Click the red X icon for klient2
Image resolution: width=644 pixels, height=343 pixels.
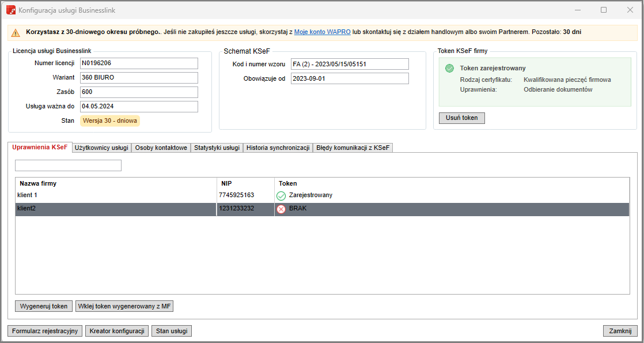(x=281, y=209)
